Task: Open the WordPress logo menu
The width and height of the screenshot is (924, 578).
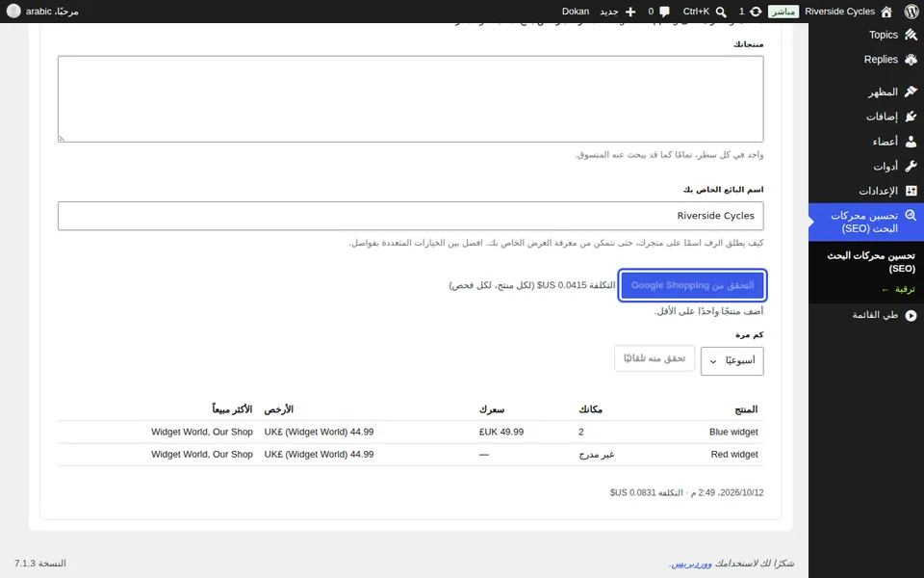Action: coord(911,12)
